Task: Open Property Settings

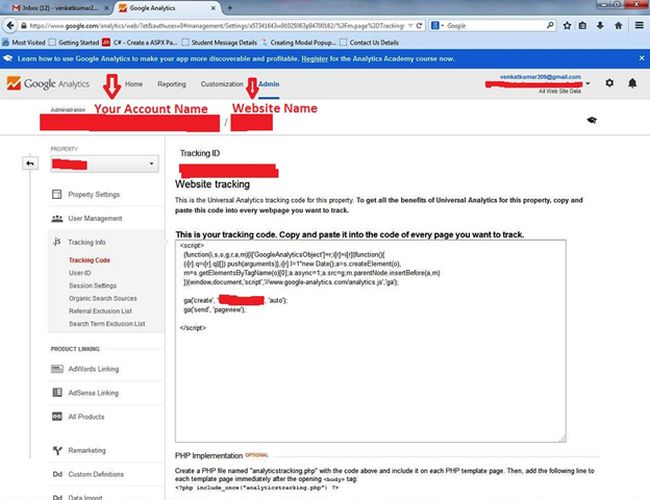Action: coord(94,194)
